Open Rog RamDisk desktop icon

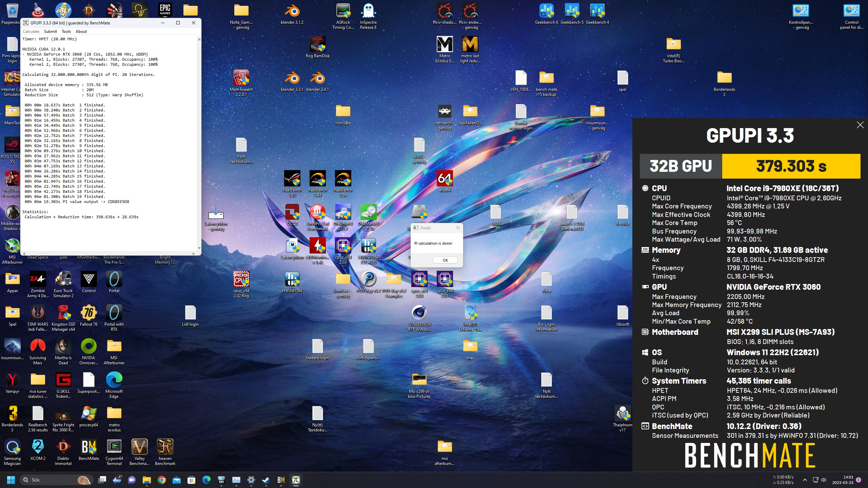point(317,48)
